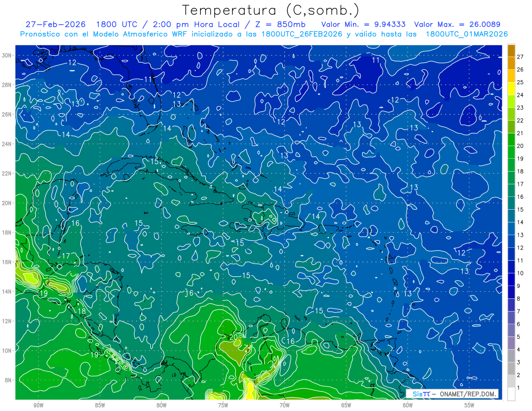Click the '26' colorbar scale label

520,69
